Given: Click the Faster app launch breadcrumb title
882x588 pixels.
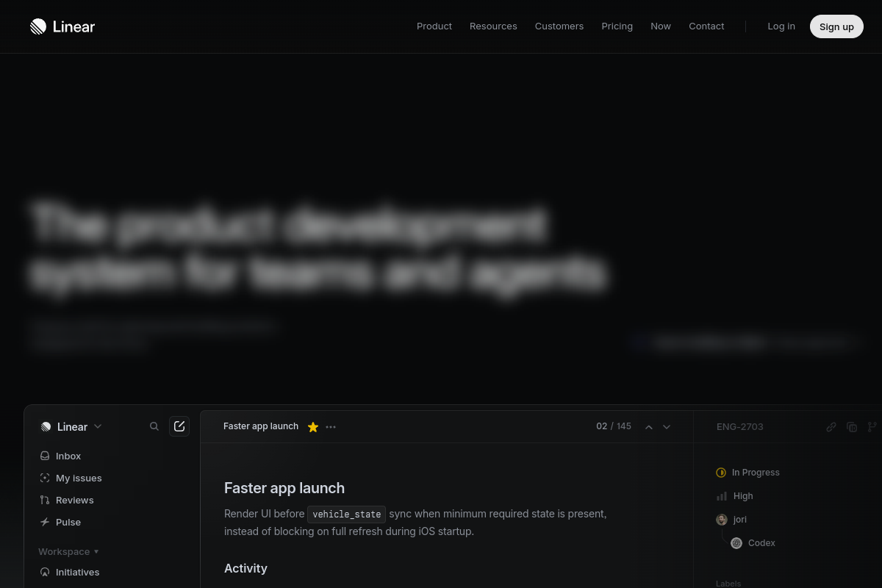Looking at the screenshot, I should click(x=261, y=426).
